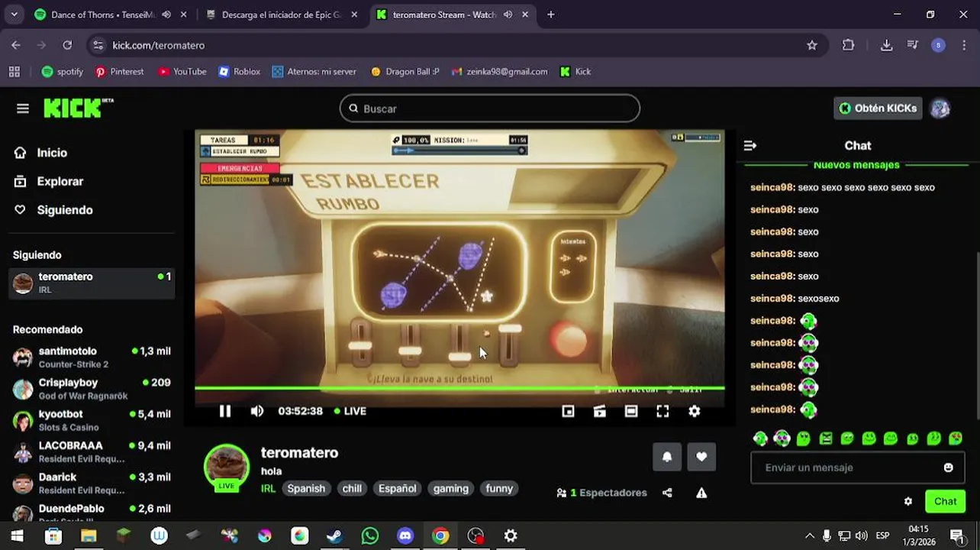Click the video progress bar
This screenshot has height=550, width=980.
(x=459, y=388)
